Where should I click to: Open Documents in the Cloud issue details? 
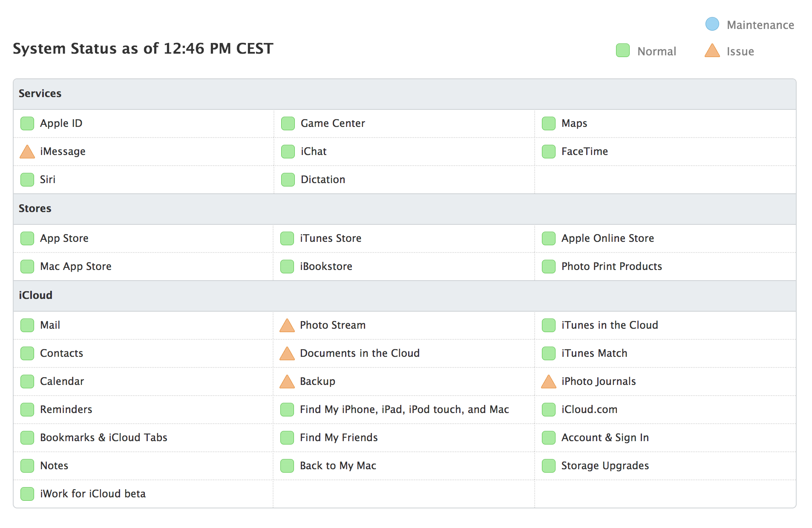coord(360,353)
